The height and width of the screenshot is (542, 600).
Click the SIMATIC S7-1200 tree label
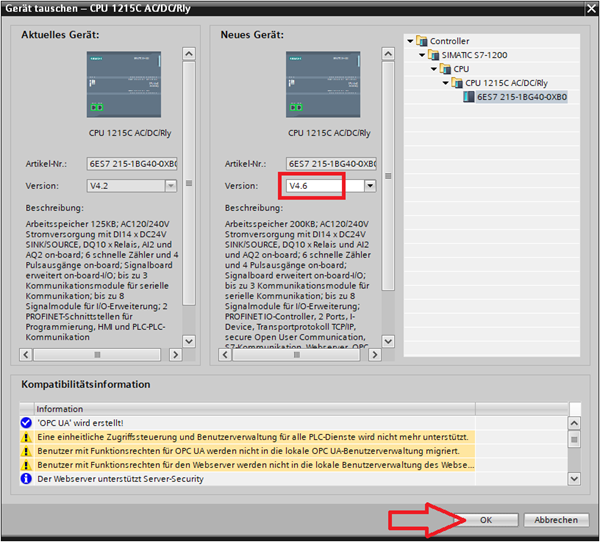pos(474,55)
